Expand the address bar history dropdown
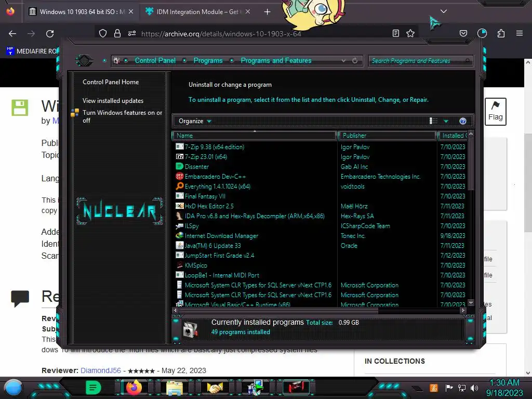Screen dimensions: 532x399 coord(344,61)
